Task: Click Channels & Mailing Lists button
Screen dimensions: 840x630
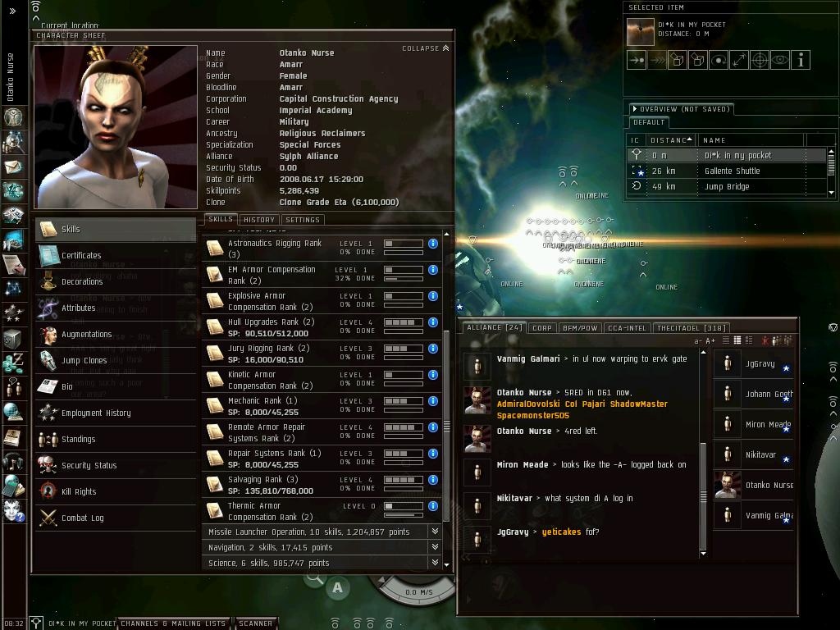Action: (x=173, y=623)
